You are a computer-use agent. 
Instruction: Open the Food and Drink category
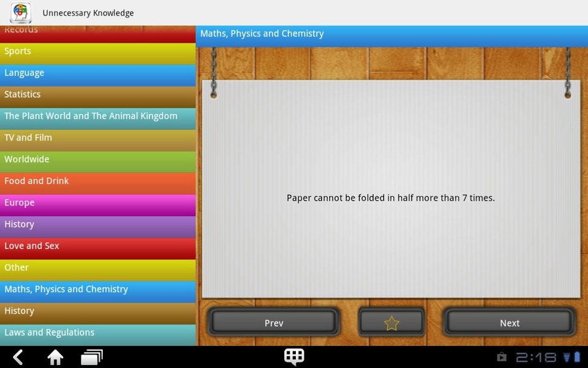point(98,183)
